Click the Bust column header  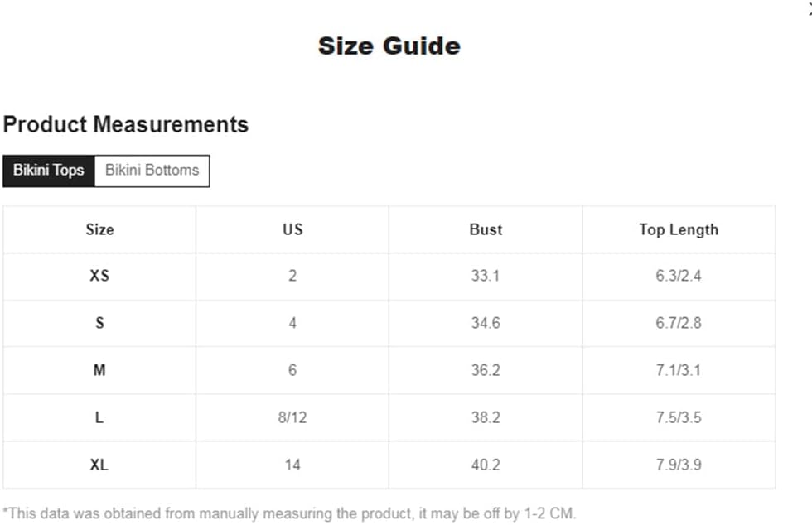point(486,229)
